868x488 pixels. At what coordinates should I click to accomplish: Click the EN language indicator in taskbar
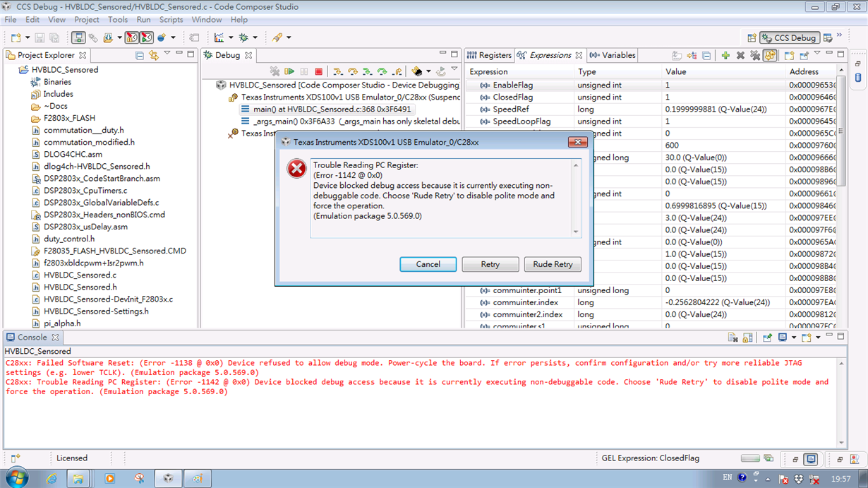pyautogui.click(x=727, y=478)
